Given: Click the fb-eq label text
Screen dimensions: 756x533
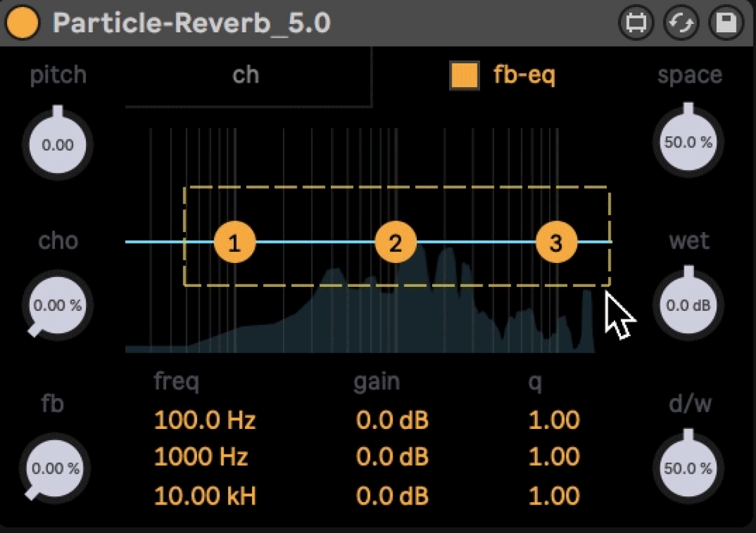Looking at the screenshot, I should click(524, 75).
